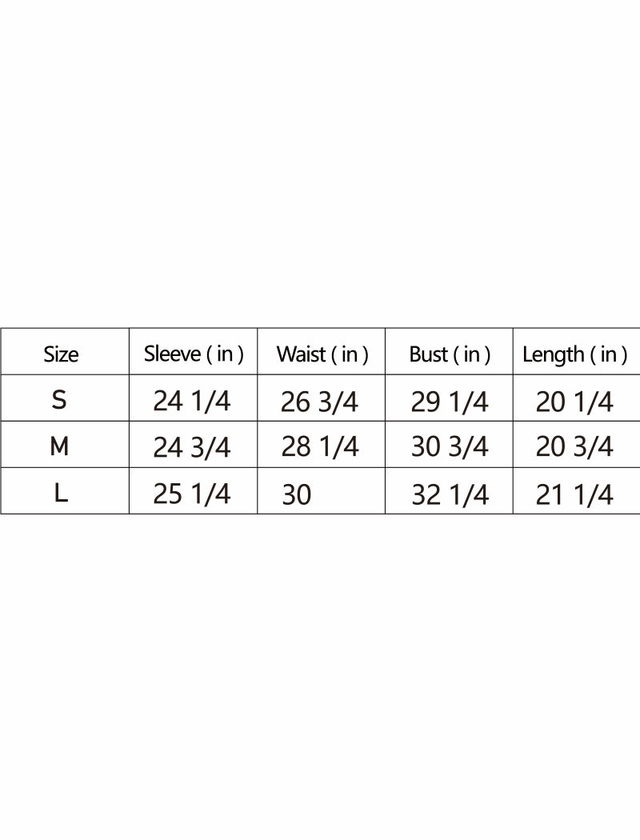Click the Size column header
640x840 pixels.
62,354
